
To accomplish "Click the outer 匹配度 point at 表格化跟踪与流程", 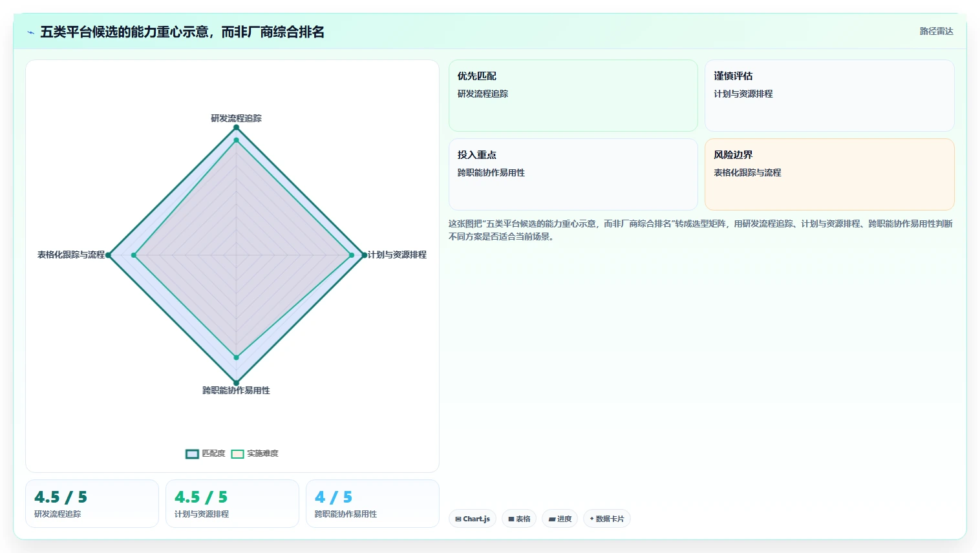I will click(x=108, y=255).
